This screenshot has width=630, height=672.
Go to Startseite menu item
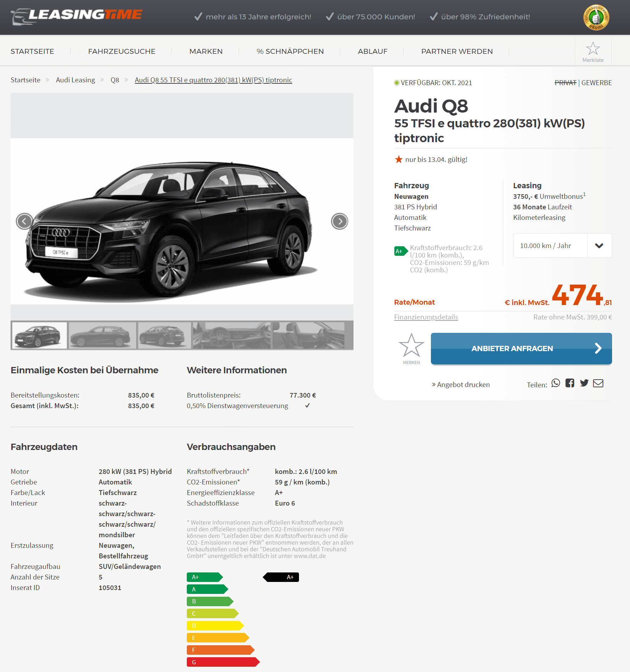tap(32, 51)
